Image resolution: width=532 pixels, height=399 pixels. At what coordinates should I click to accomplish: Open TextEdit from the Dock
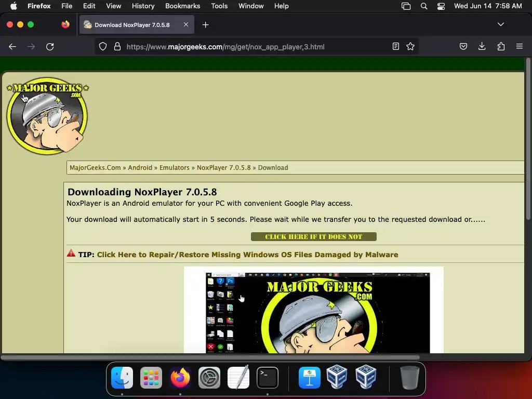[x=238, y=377]
